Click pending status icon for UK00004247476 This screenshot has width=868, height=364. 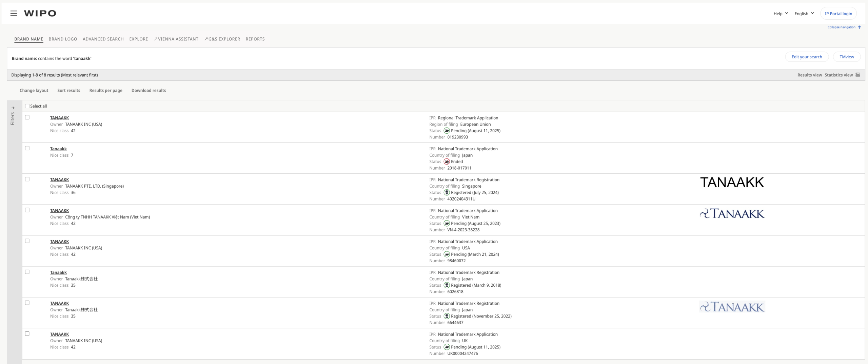(447, 347)
